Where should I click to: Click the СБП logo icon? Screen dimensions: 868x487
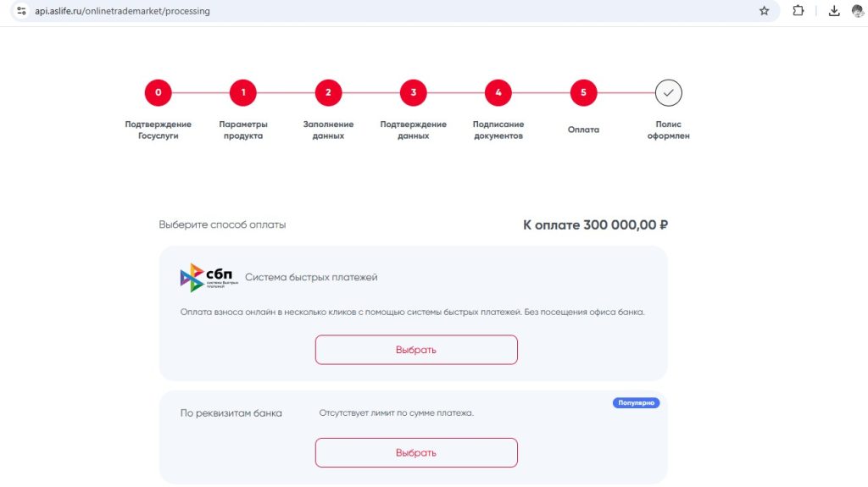coord(209,277)
